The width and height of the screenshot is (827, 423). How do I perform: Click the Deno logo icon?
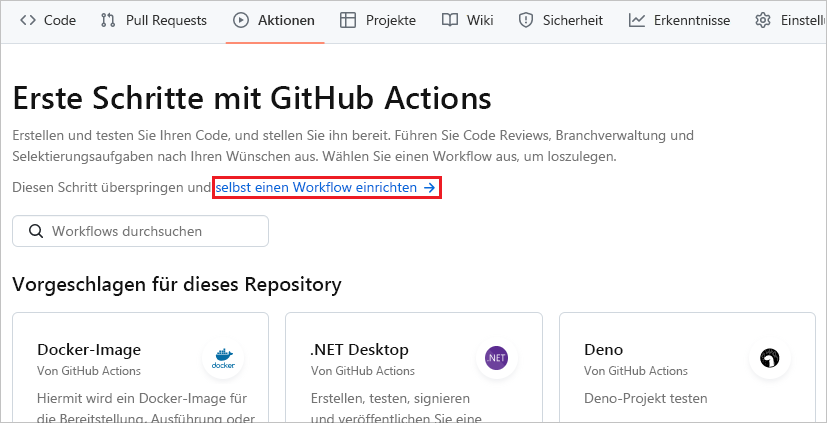pyautogui.click(x=769, y=358)
